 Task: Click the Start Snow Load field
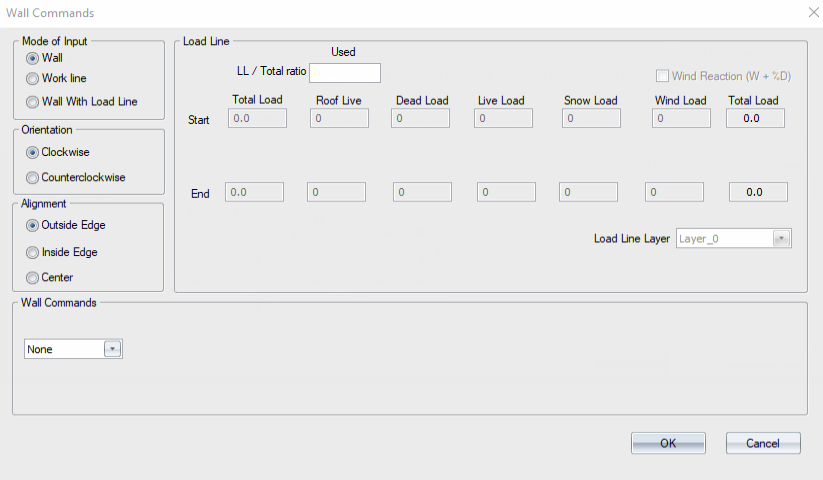pos(591,119)
